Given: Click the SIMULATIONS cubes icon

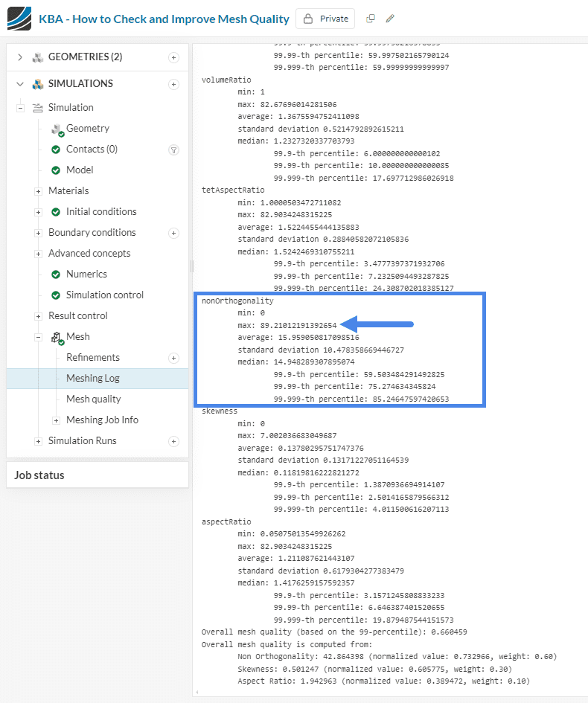Looking at the screenshot, I should (38, 84).
